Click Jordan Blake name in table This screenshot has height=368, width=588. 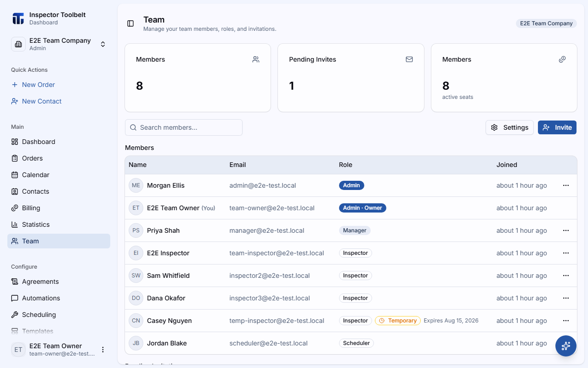click(167, 343)
